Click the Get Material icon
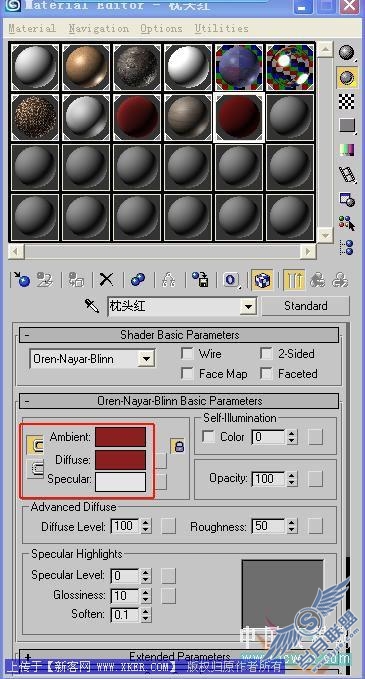Screen dimensions: 365x679 point(21,279)
